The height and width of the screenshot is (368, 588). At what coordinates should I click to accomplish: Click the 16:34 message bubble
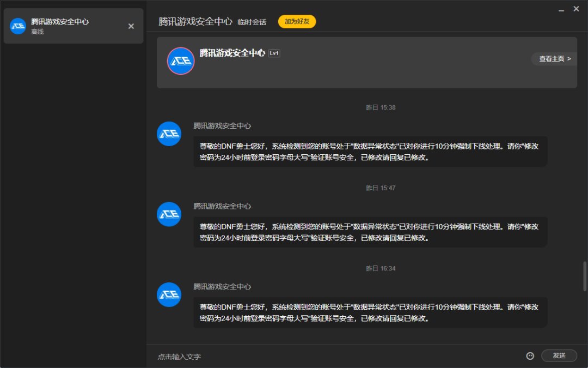pyautogui.click(x=370, y=312)
